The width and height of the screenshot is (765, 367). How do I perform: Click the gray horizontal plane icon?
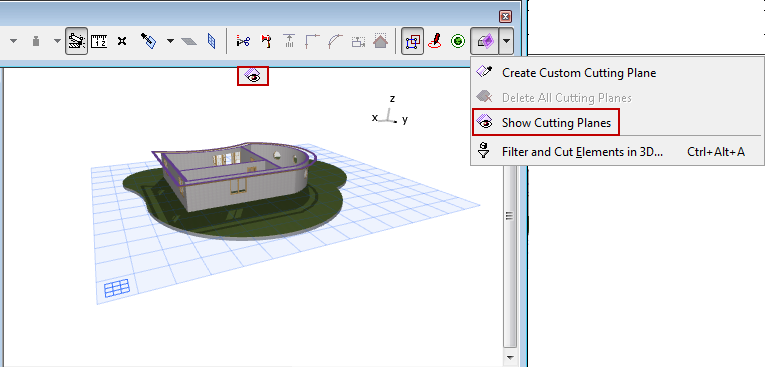pyautogui.click(x=189, y=41)
